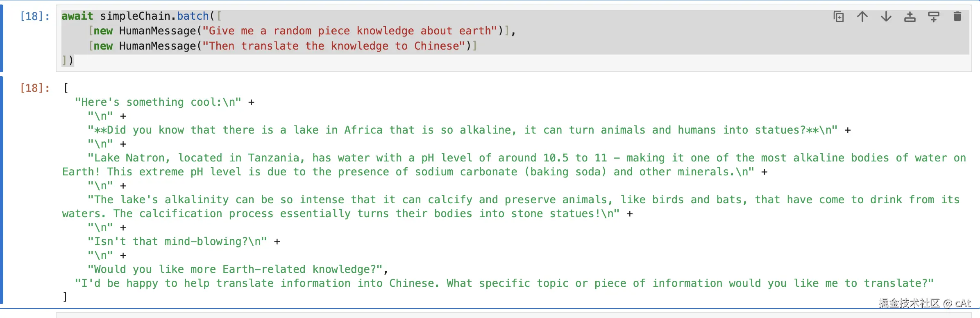The image size is (980, 318).
Task: Insert a new cell above
Action: [910, 16]
